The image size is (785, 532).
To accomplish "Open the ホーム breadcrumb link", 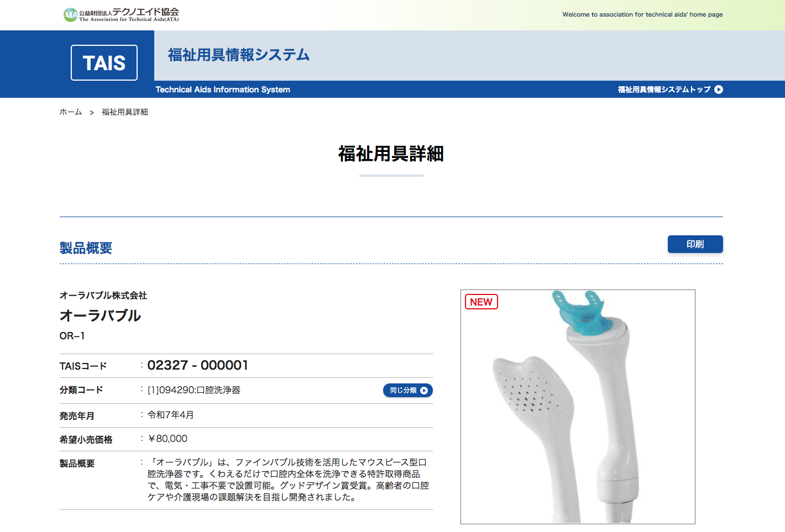I will tap(71, 112).
